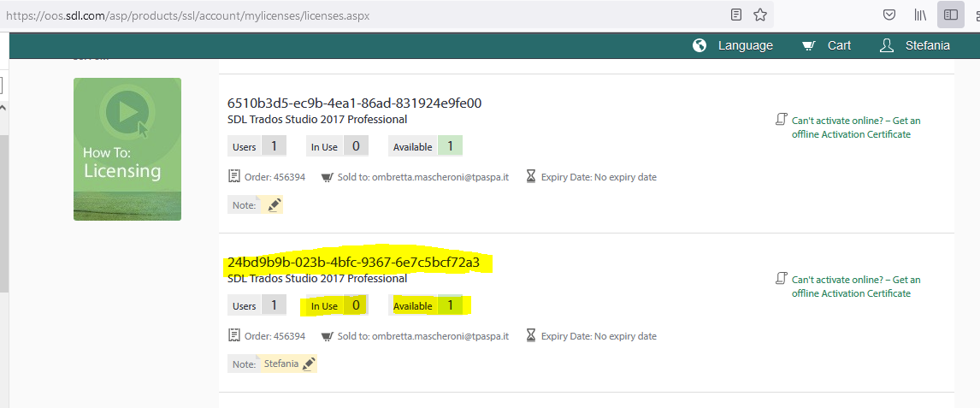Click certificate icon beside second offline Activation link
980x408 pixels.
point(782,279)
